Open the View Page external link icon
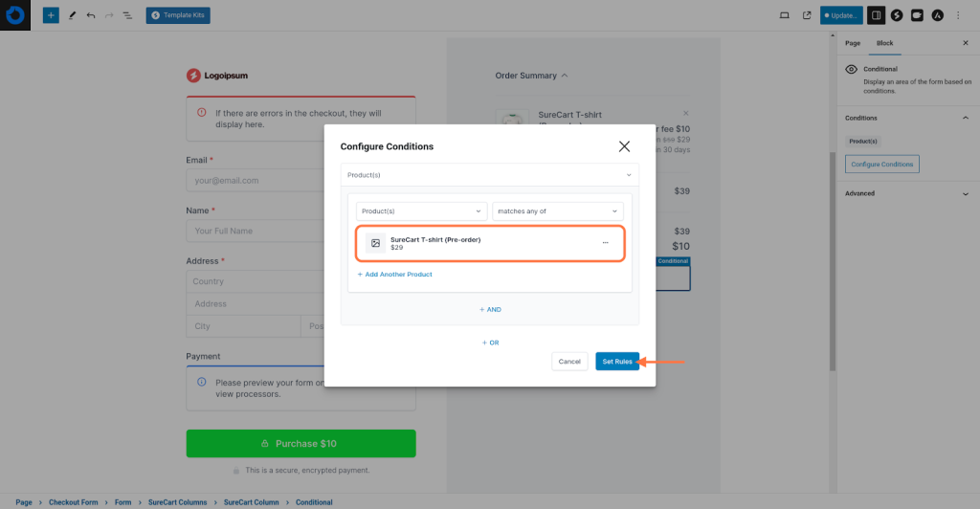 pyautogui.click(x=807, y=15)
